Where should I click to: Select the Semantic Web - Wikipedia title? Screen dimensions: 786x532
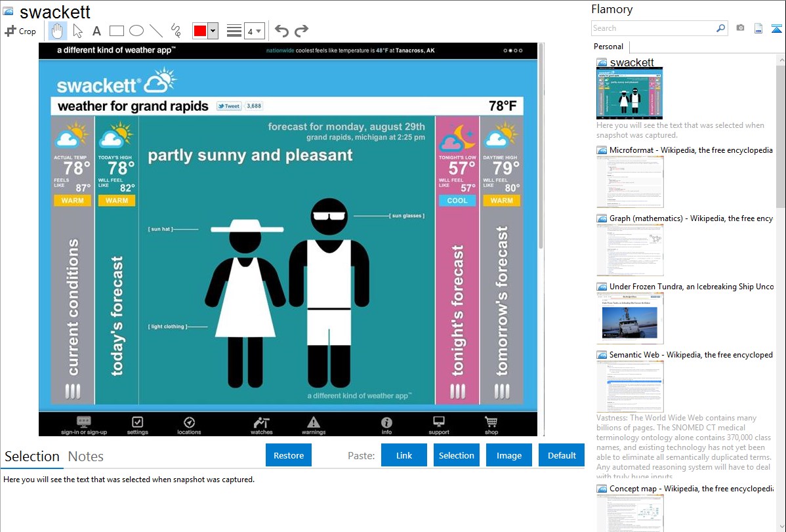[x=691, y=354]
